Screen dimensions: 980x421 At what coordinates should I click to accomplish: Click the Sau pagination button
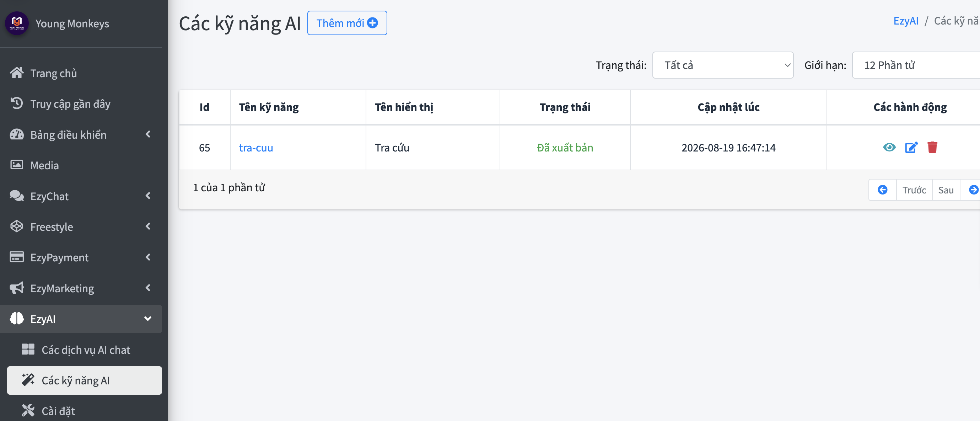point(946,190)
